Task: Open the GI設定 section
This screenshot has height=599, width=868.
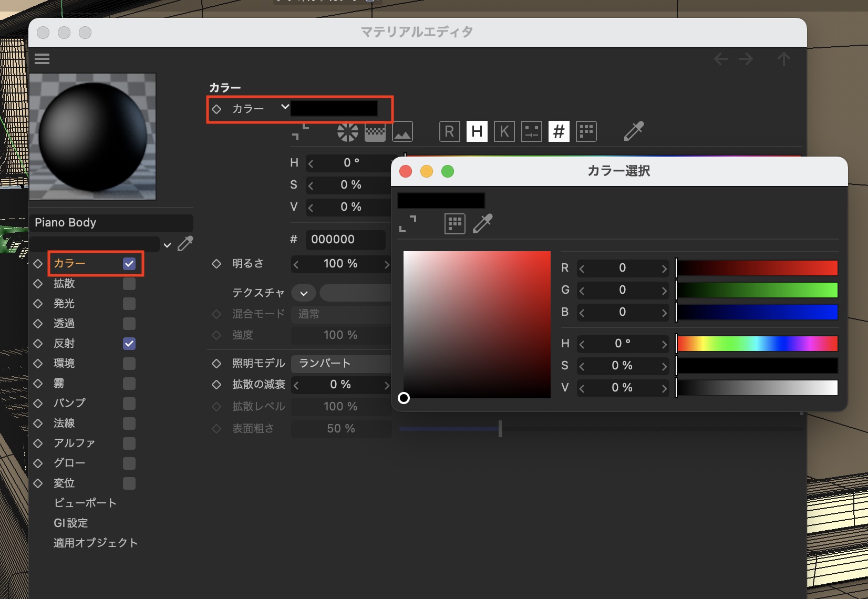Action: (x=70, y=523)
